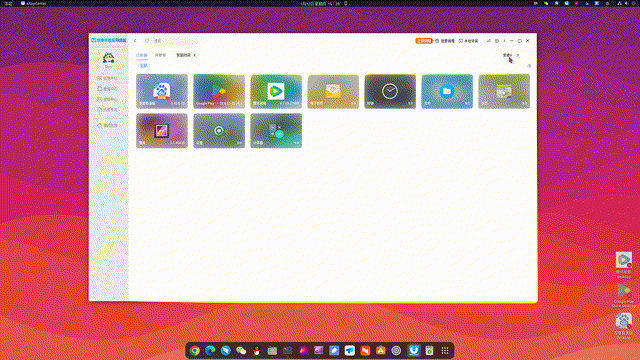The image size is (640, 360).
Task: Open the Settings app tile with ring icon
Action: tap(219, 131)
